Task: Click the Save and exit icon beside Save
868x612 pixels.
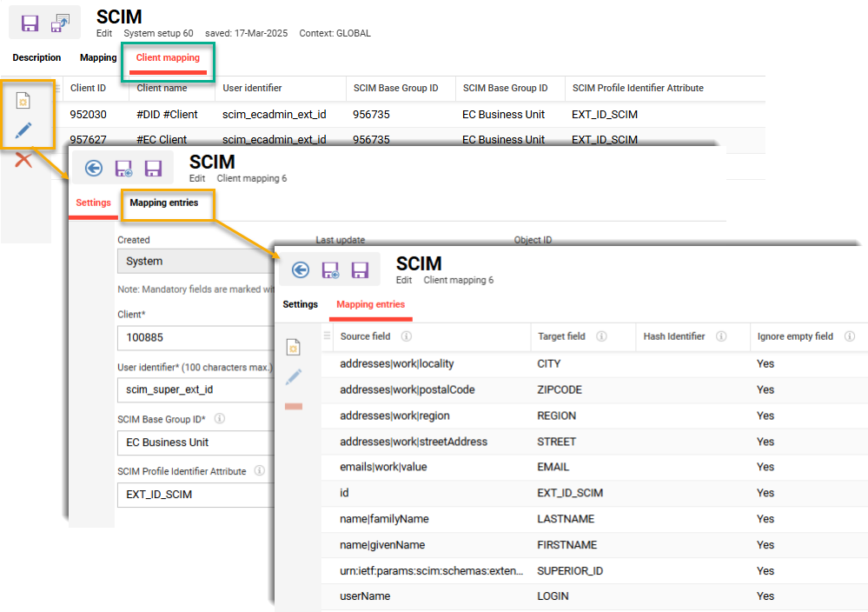Action: point(62,23)
